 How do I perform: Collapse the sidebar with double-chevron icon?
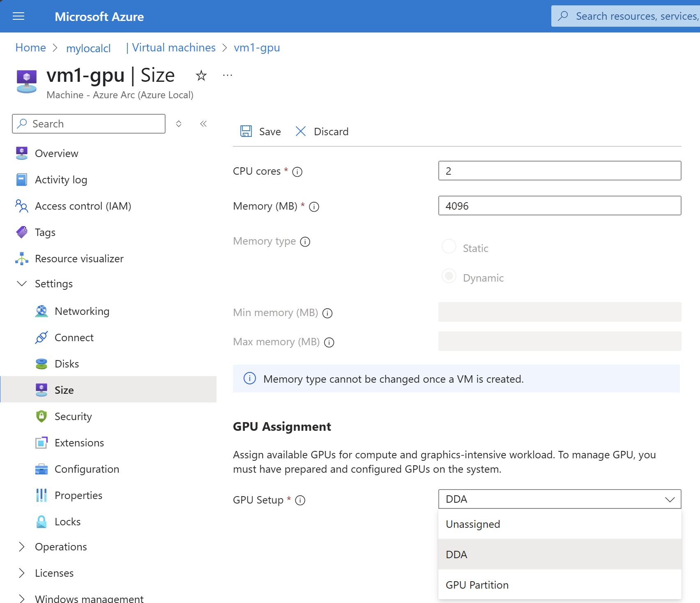(203, 124)
